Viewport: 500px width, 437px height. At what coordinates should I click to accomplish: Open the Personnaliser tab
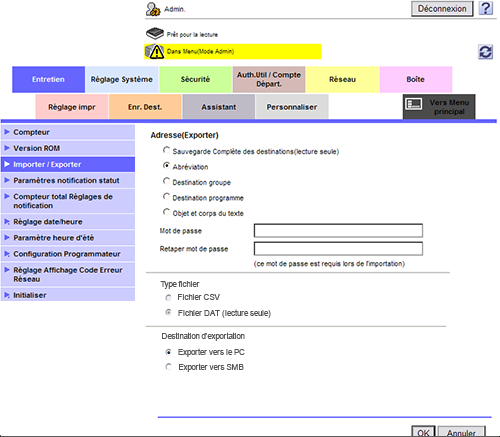[292, 107]
